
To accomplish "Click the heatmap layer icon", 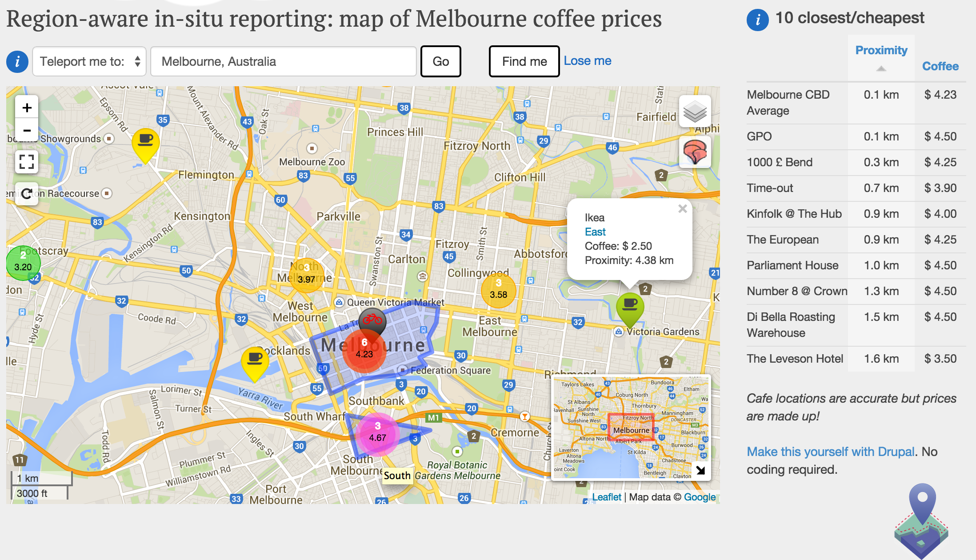I will [x=695, y=152].
